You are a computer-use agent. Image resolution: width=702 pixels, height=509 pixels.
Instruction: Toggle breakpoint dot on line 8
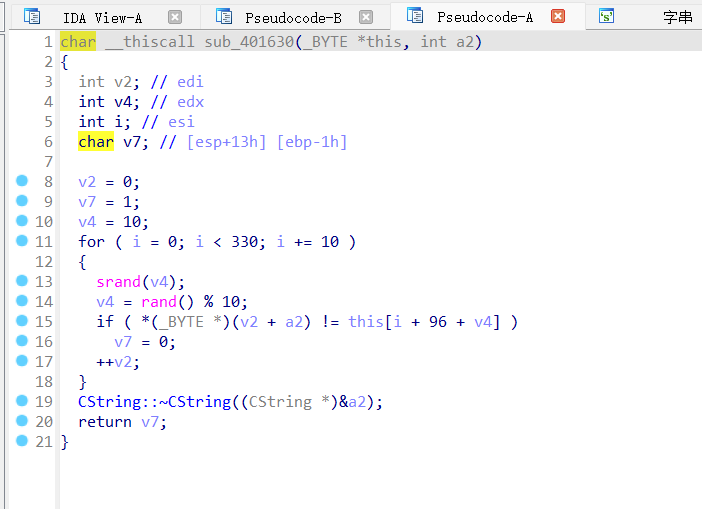tap(22, 180)
